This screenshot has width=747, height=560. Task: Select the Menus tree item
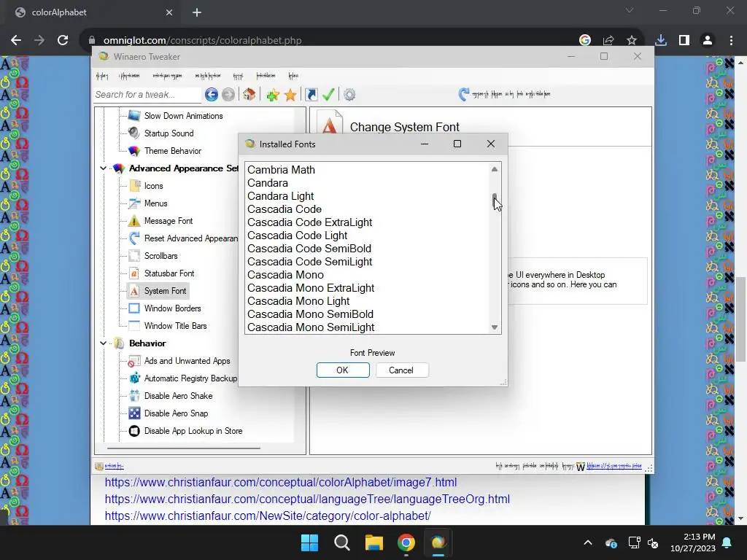[x=156, y=203]
